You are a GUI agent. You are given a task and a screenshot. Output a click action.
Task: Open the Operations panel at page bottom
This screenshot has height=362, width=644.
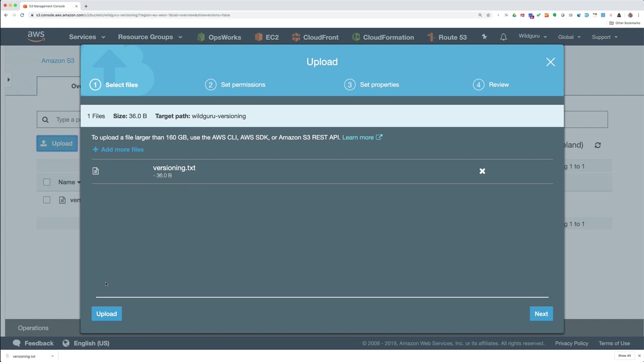(x=33, y=328)
